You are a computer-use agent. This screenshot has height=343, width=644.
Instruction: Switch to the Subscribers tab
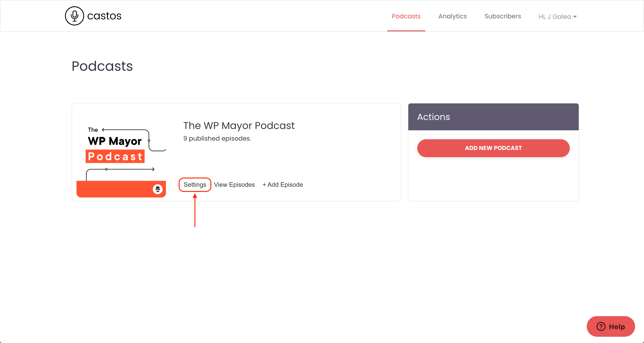click(x=503, y=16)
